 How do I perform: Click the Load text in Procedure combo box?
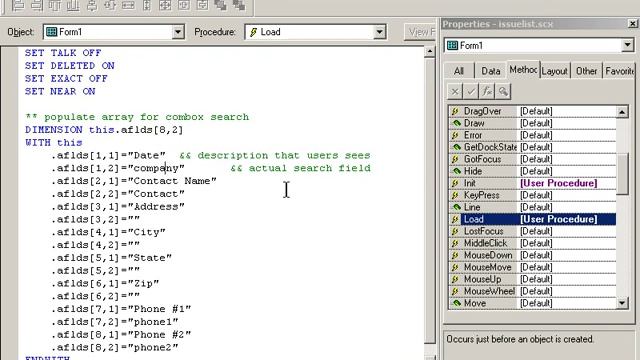(x=270, y=32)
